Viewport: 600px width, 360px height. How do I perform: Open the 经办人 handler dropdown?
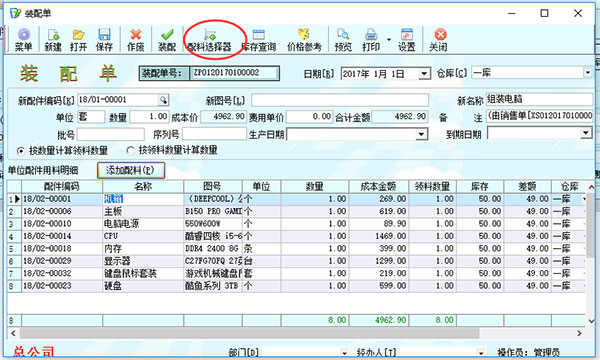(481, 353)
